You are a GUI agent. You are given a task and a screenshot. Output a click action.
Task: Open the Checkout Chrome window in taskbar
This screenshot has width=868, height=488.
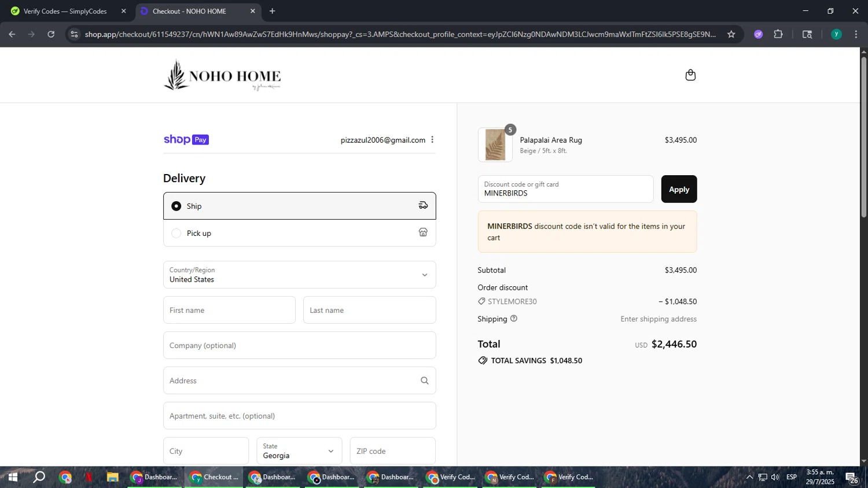[x=214, y=477]
